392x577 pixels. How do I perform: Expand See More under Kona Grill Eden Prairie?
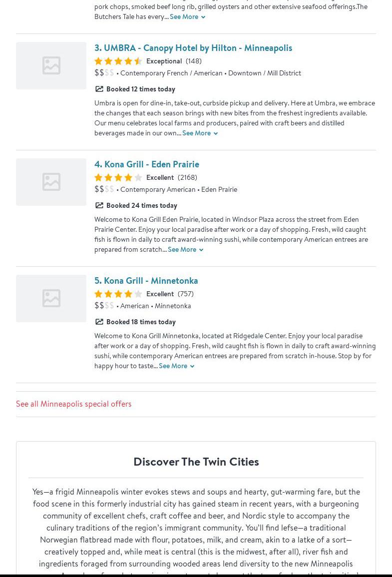click(185, 250)
